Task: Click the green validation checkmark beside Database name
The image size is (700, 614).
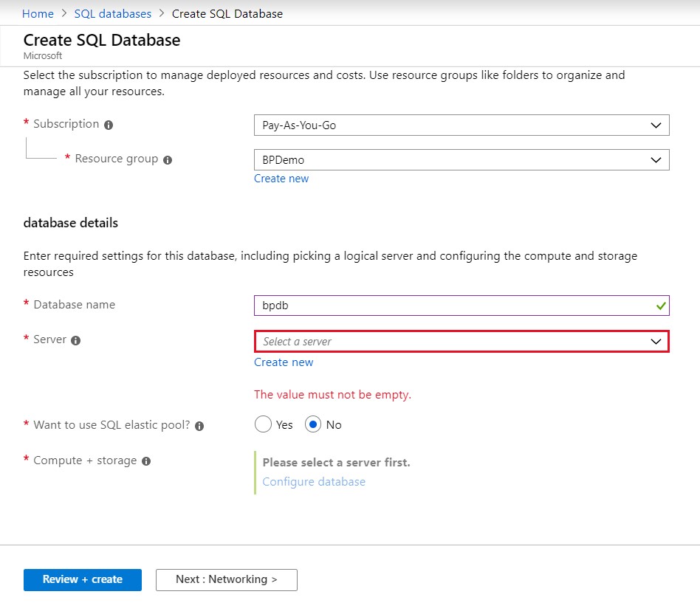Action: (661, 306)
